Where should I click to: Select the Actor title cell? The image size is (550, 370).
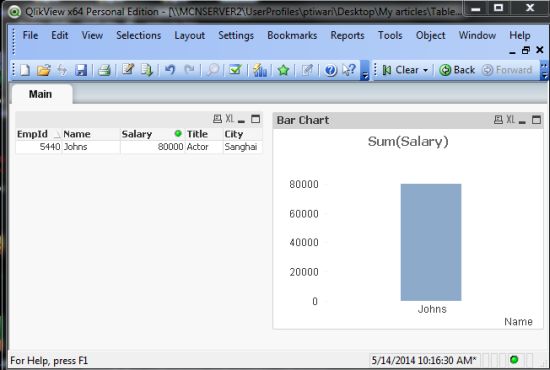(x=204, y=147)
